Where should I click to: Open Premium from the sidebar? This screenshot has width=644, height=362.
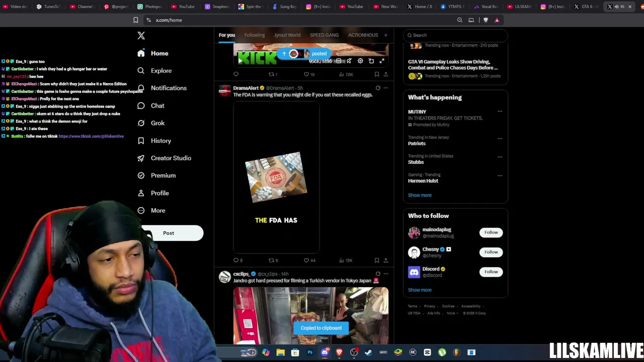(x=156, y=175)
